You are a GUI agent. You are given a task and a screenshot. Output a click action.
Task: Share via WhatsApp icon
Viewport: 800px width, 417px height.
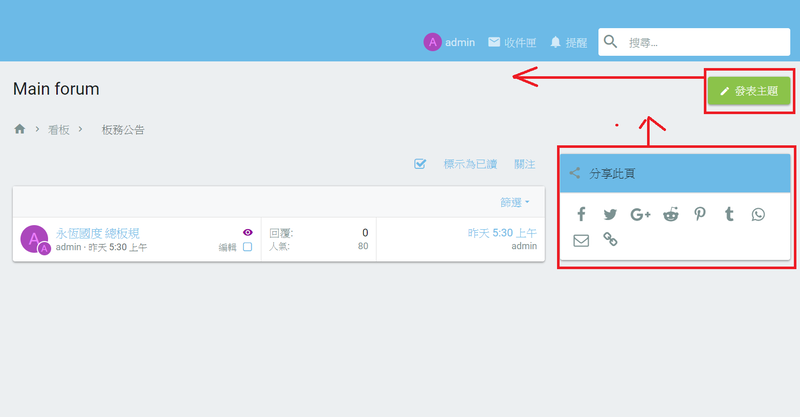tap(759, 214)
